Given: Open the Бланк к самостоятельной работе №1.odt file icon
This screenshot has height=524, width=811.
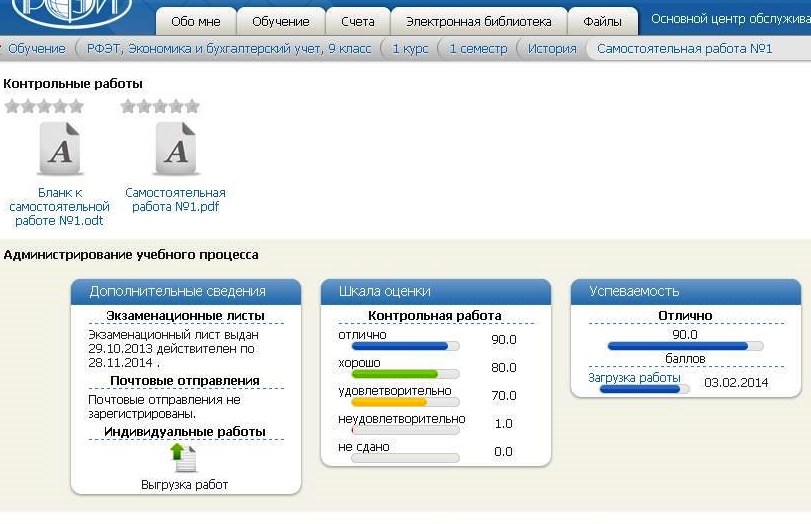Looking at the screenshot, I should [x=60, y=150].
